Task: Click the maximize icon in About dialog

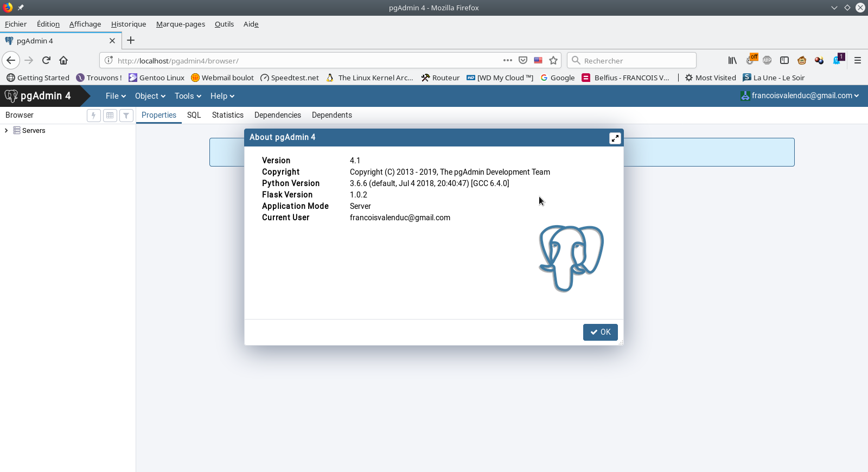Action: pos(615,138)
